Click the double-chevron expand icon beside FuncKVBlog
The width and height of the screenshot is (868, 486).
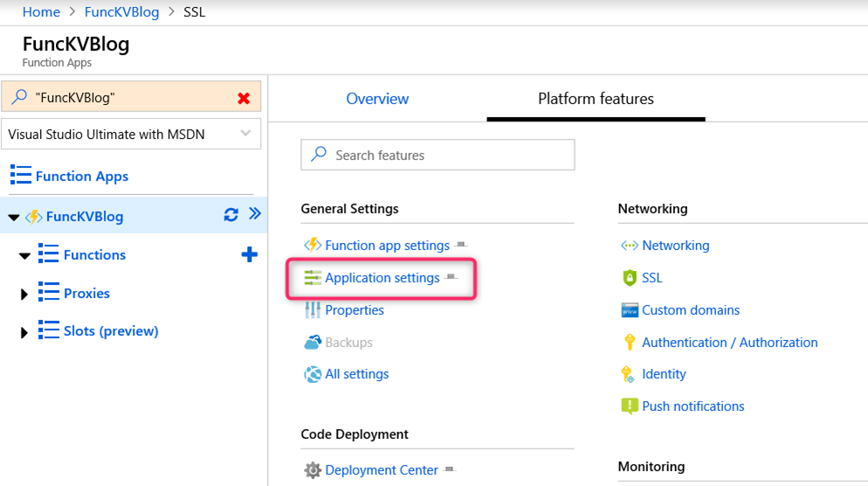pos(255,213)
